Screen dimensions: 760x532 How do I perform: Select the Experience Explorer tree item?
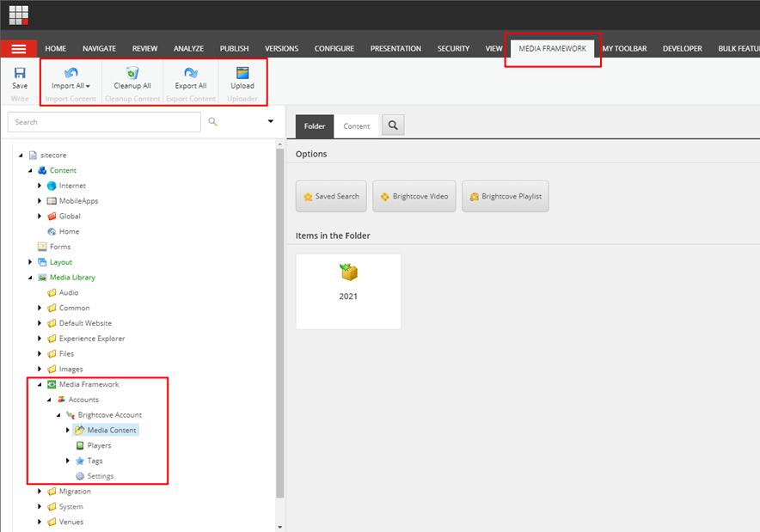coord(92,339)
